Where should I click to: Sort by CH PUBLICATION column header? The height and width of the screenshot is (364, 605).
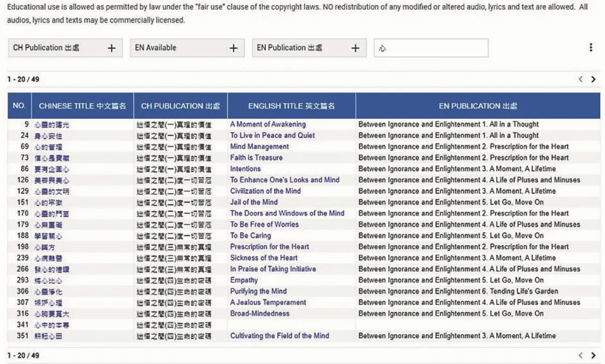pyautogui.click(x=180, y=106)
